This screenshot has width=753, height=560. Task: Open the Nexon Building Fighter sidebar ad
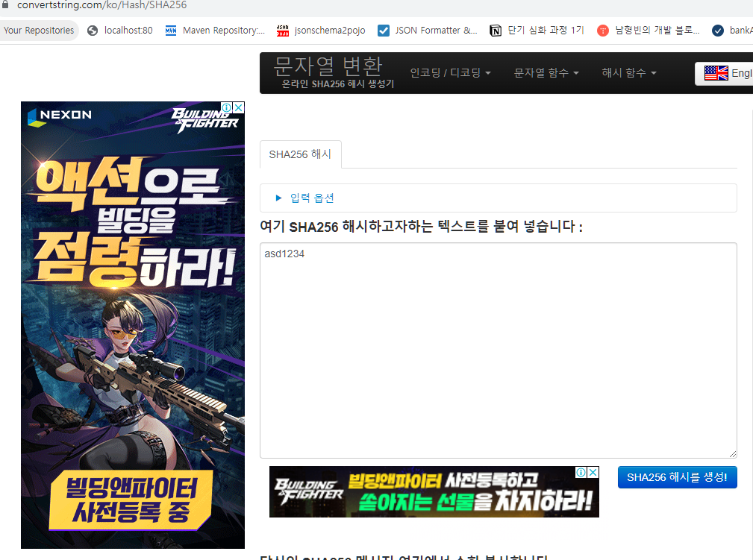pos(133,325)
